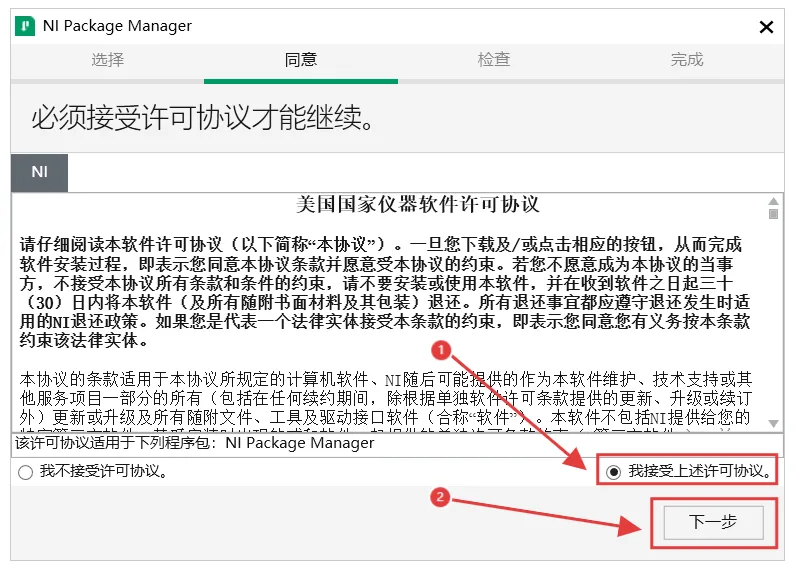Click the 必须接受许可协议才能继续 heading

pos(203,118)
